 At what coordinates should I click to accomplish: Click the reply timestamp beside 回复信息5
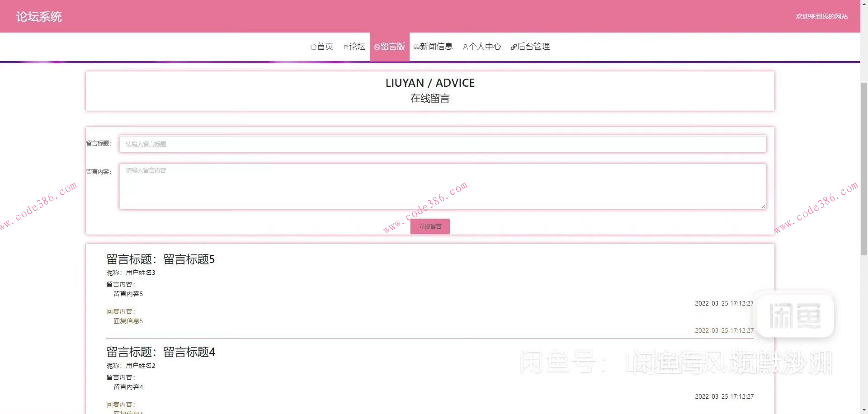724,330
